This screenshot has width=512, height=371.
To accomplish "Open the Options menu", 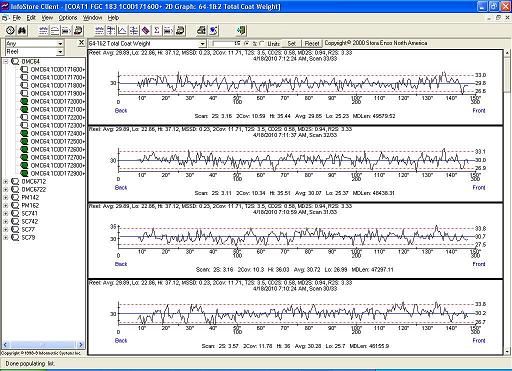I will pyautogui.click(x=68, y=18).
